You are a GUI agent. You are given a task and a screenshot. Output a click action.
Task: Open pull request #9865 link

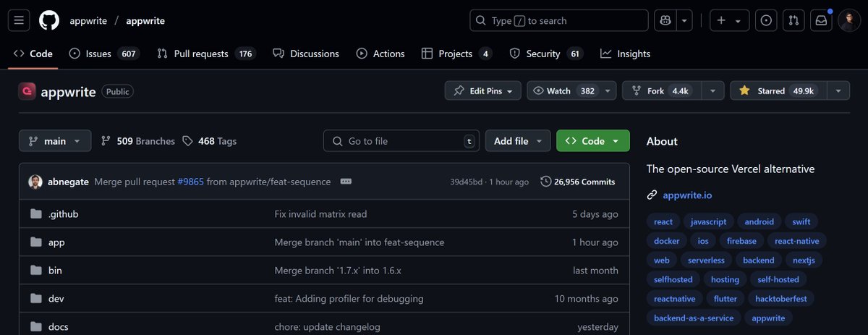click(191, 182)
